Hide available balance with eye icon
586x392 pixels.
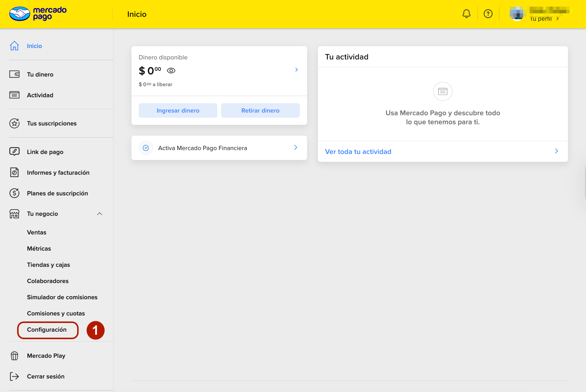171,71
